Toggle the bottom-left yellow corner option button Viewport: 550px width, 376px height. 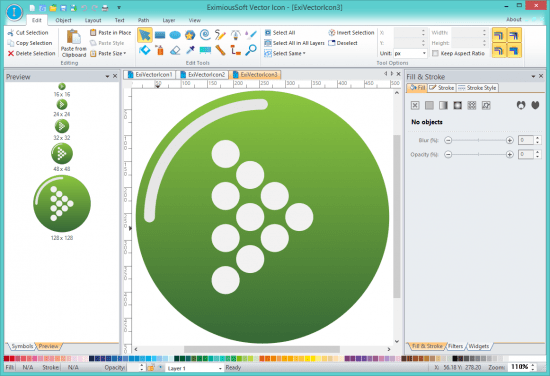point(499,51)
